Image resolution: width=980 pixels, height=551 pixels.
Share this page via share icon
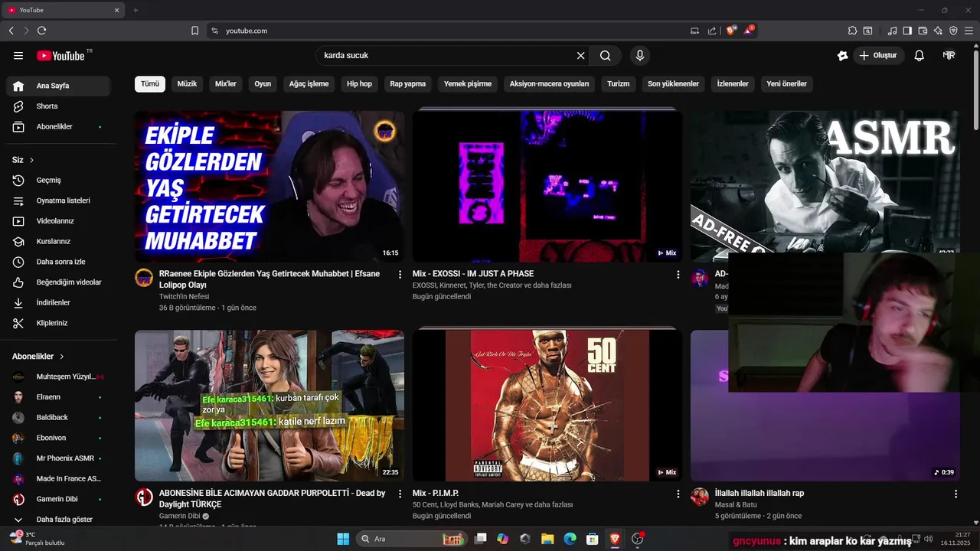[712, 31]
